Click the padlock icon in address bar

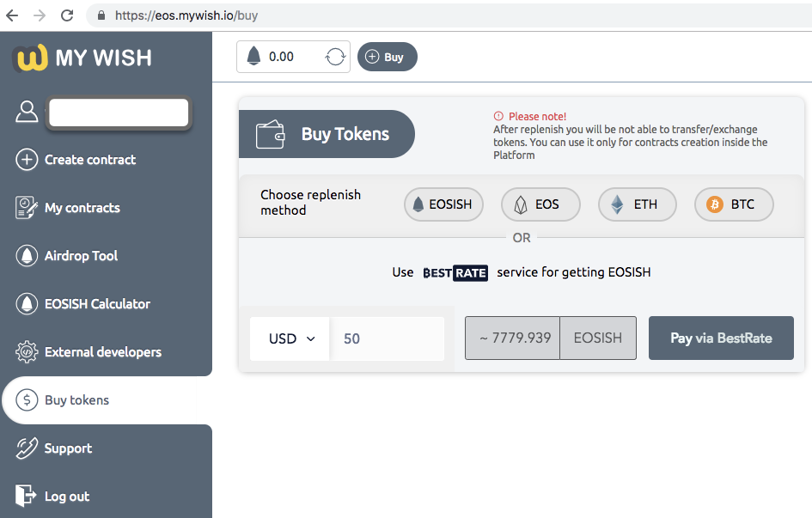[101, 15]
